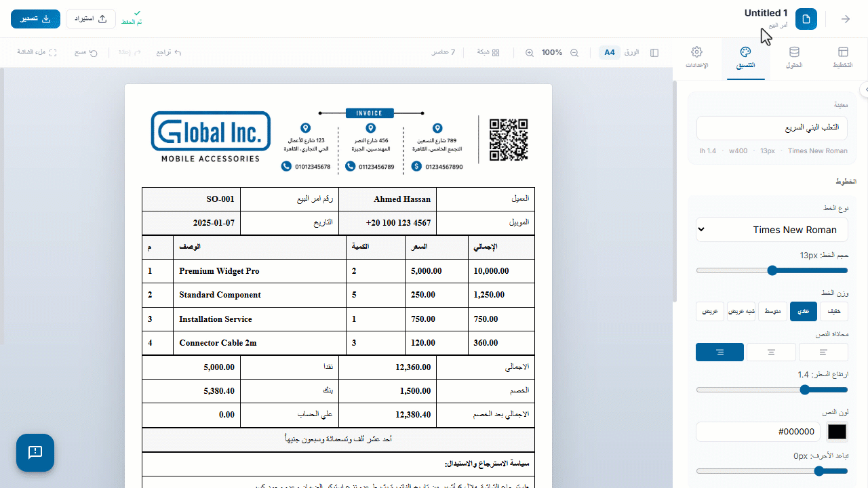This screenshot has width=868, height=488.
Task: Click the QR code in the invoice header
Action: tap(509, 140)
